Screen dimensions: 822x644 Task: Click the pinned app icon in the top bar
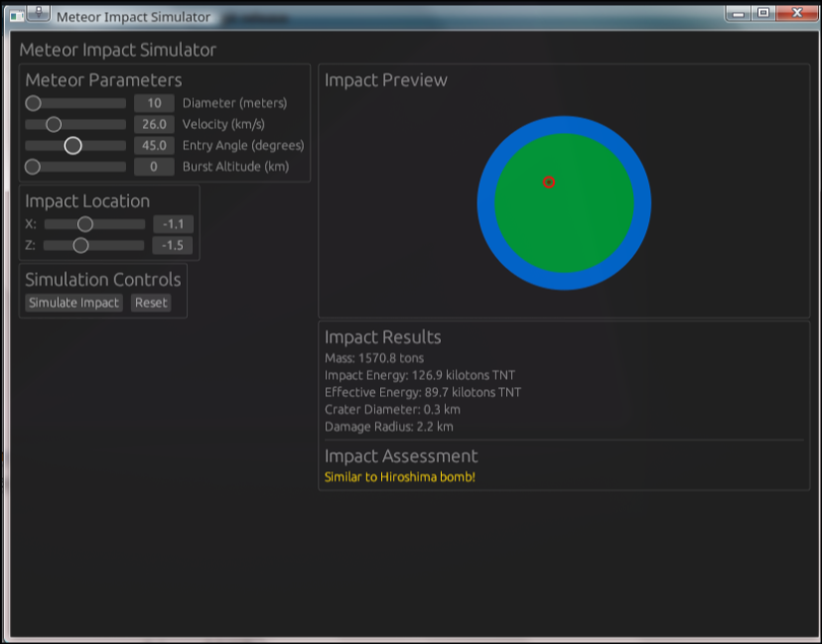[x=38, y=12]
